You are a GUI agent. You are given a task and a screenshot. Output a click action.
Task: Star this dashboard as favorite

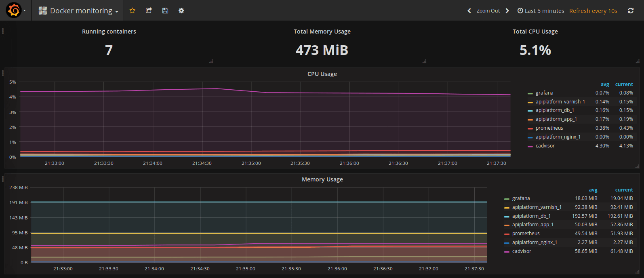pos(132,11)
